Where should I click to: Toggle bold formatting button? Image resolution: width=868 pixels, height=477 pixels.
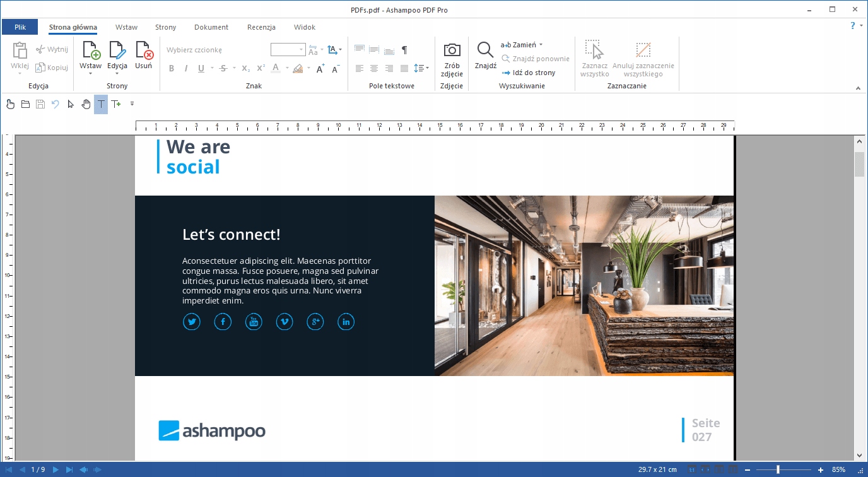172,69
